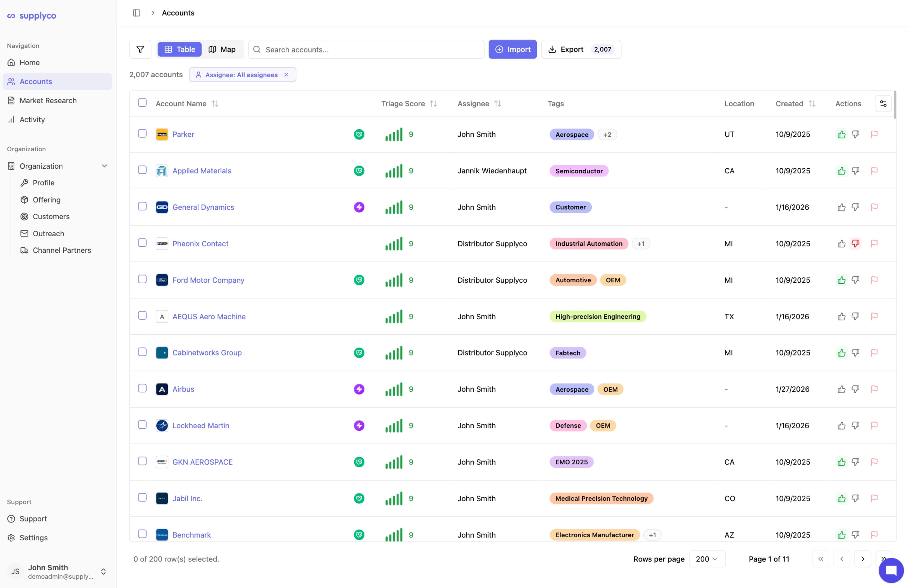Switch to Map view
This screenshot has width=908, height=588.
point(223,49)
